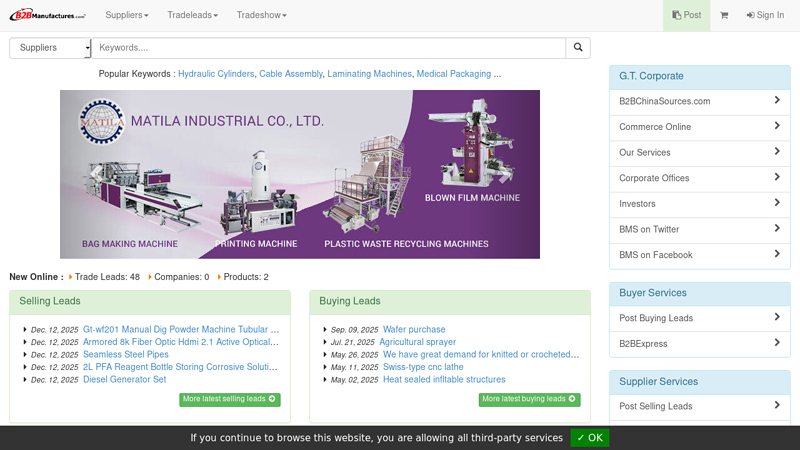Click the Products: 2 counter text
Screen dimensions: 800x450
click(246, 277)
